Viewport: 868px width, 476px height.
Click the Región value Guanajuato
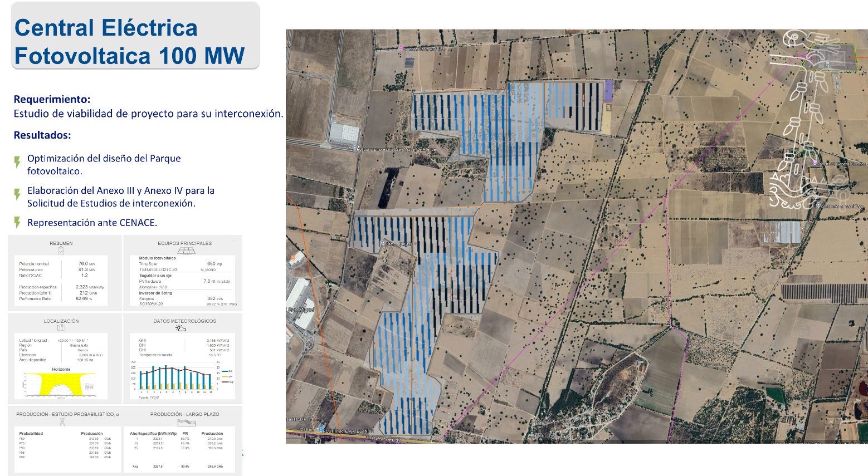point(79,345)
